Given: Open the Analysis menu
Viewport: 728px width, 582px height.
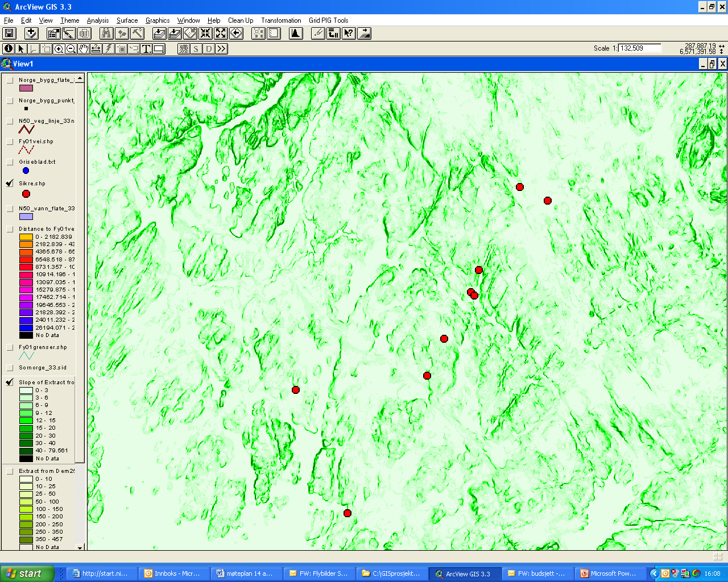Looking at the screenshot, I should 98,20.
